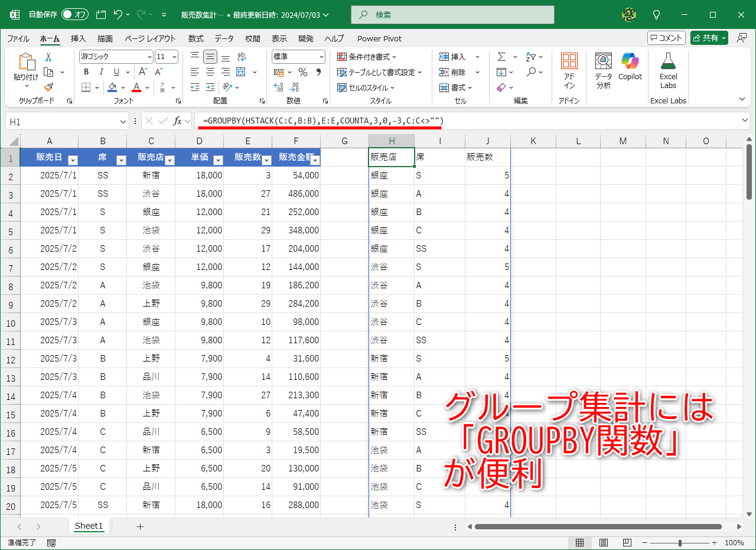Launch データ分析 (Analyze Data)
Screen dimensions: 756x550
(x=602, y=68)
